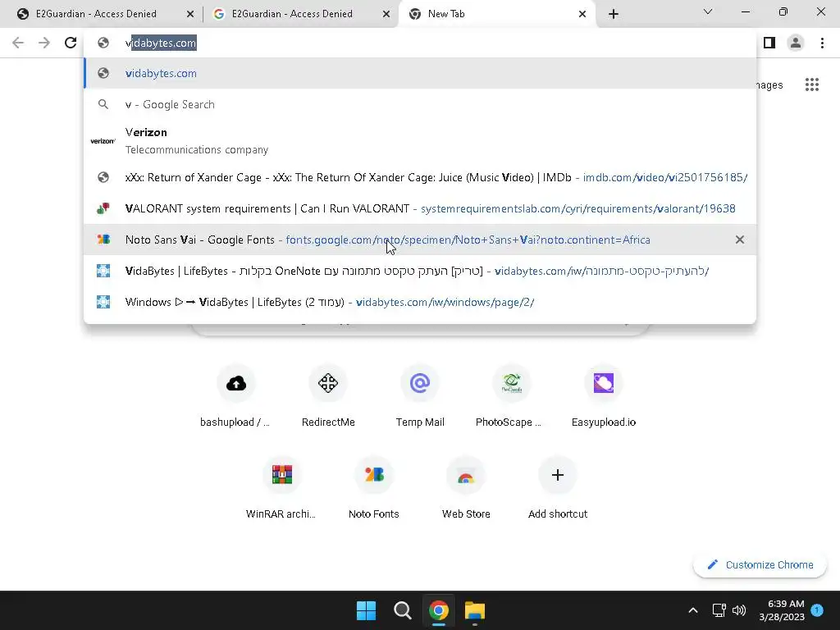Close the first E2Guardian tab
The width and height of the screenshot is (840, 630).
pyautogui.click(x=190, y=14)
